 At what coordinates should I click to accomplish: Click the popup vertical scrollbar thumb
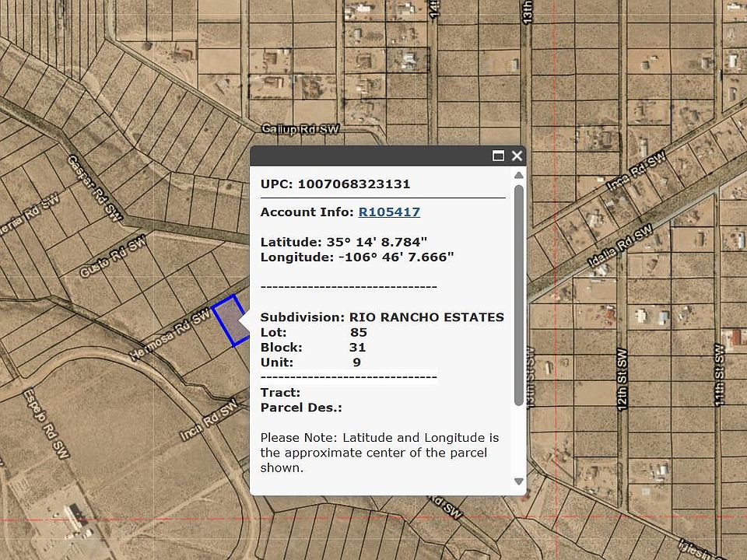point(519,296)
